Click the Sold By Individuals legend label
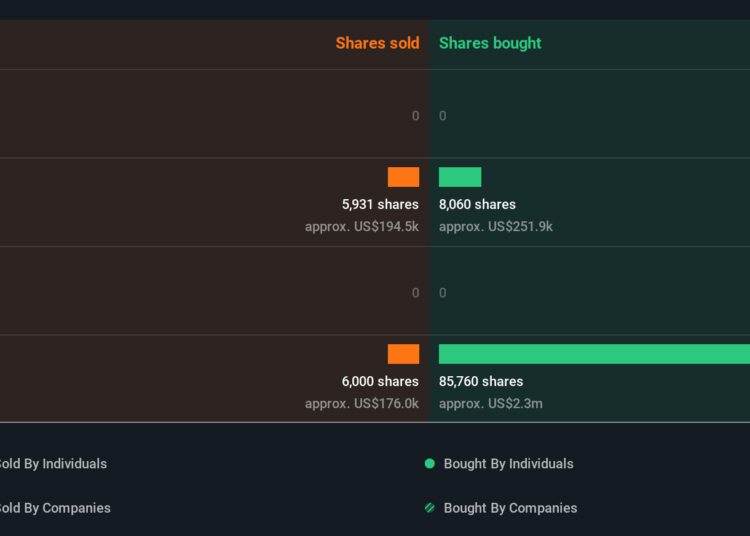 (x=53, y=464)
